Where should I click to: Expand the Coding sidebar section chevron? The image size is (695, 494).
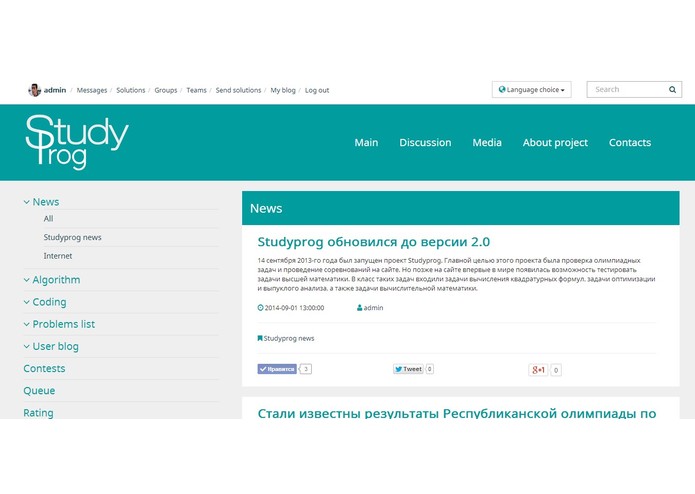tap(27, 302)
